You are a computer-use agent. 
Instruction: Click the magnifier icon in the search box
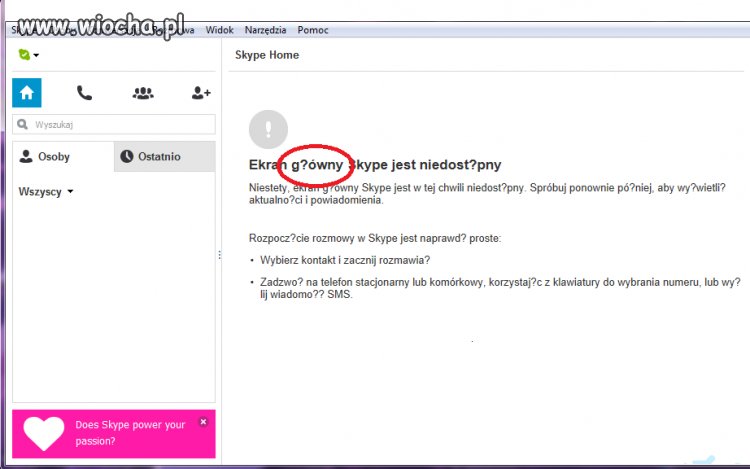(22, 124)
